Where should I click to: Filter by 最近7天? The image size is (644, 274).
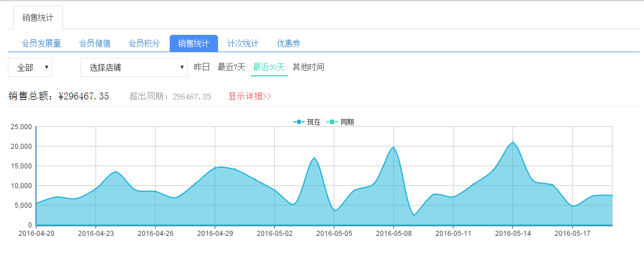(231, 67)
